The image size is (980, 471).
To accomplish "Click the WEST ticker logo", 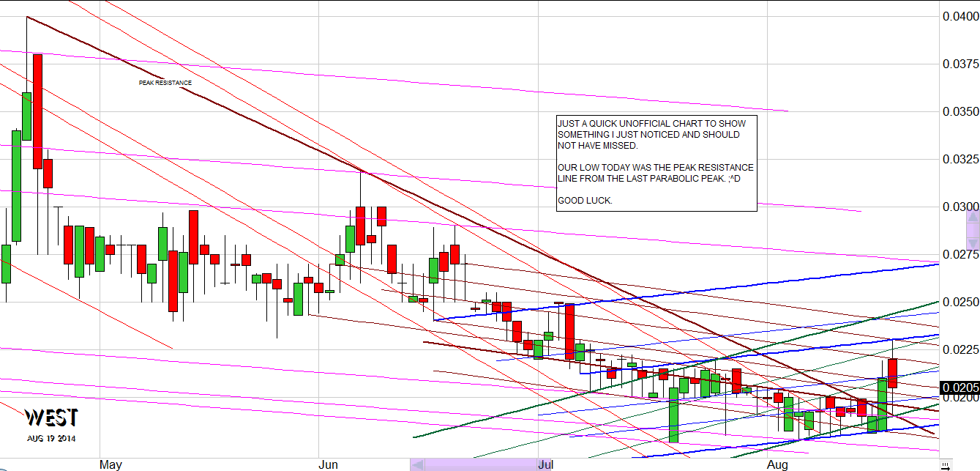I will pos(51,418).
